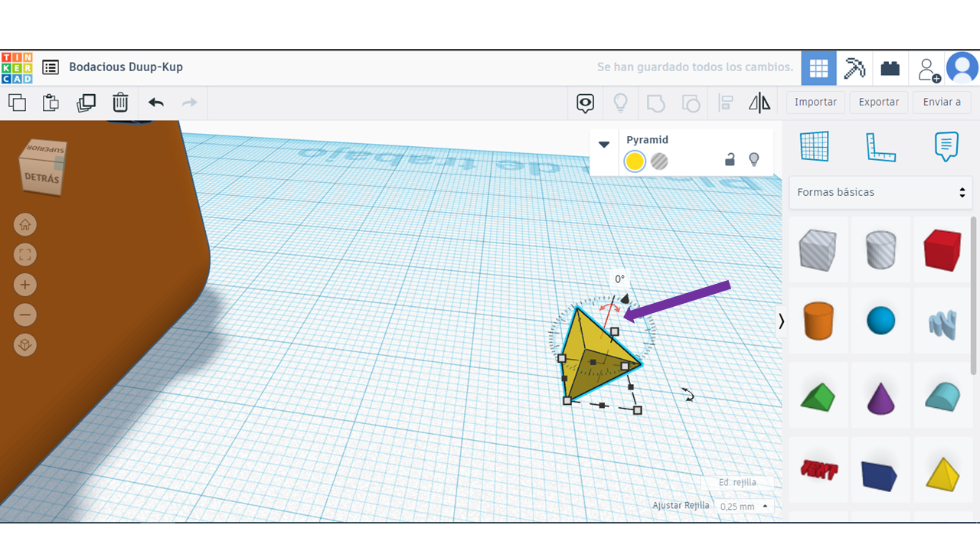
Task: Pick the striped box hole shape
Action: tap(818, 250)
